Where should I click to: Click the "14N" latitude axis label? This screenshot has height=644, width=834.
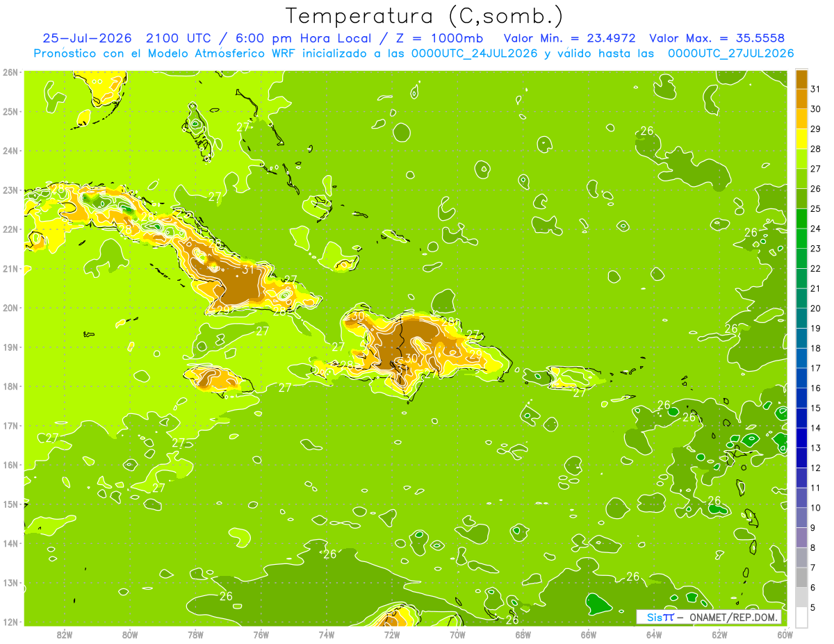10,543
